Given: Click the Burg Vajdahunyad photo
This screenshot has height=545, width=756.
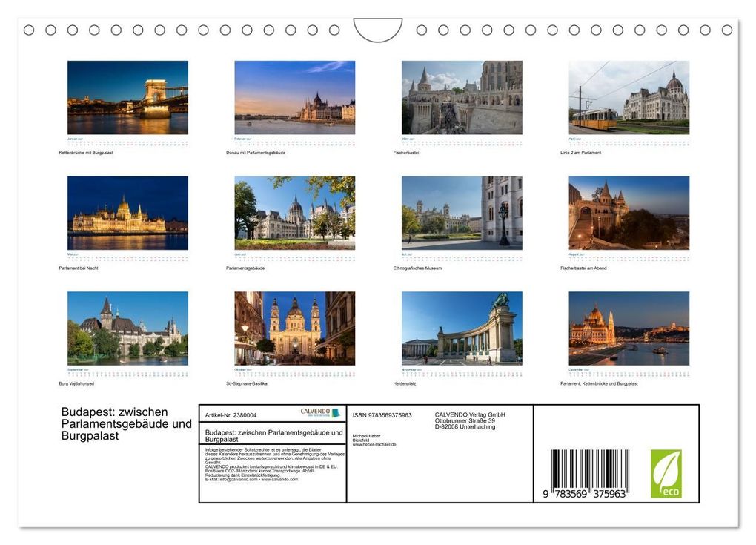Looking at the screenshot, I should tap(127, 328).
